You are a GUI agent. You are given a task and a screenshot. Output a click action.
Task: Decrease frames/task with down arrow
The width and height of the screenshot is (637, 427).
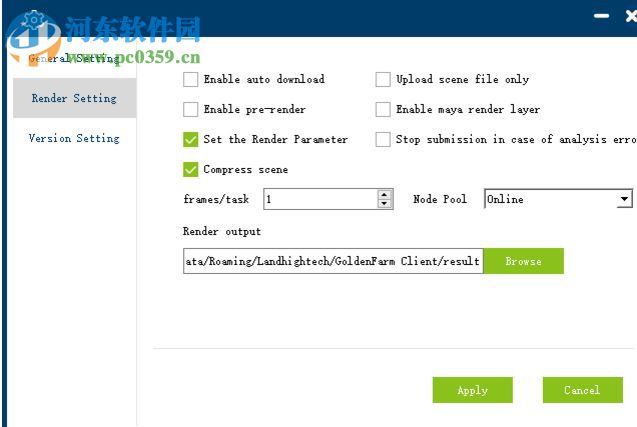click(384, 204)
